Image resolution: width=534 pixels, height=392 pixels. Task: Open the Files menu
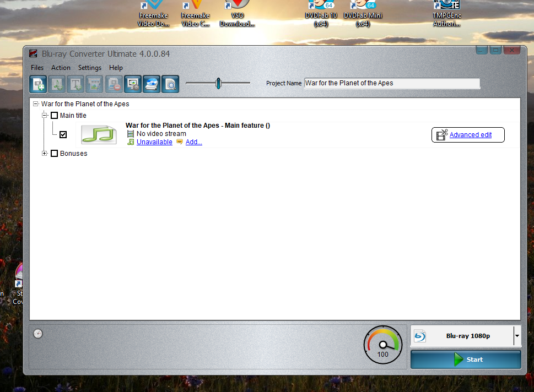pos(37,68)
